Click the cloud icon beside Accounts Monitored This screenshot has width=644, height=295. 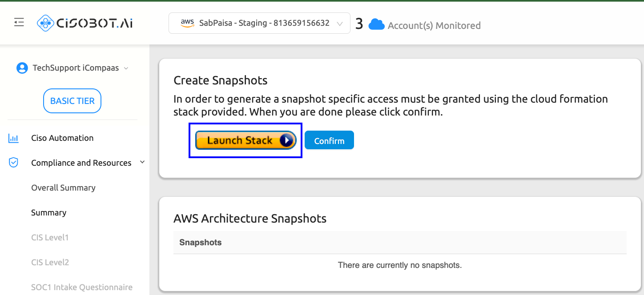pyautogui.click(x=376, y=24)
